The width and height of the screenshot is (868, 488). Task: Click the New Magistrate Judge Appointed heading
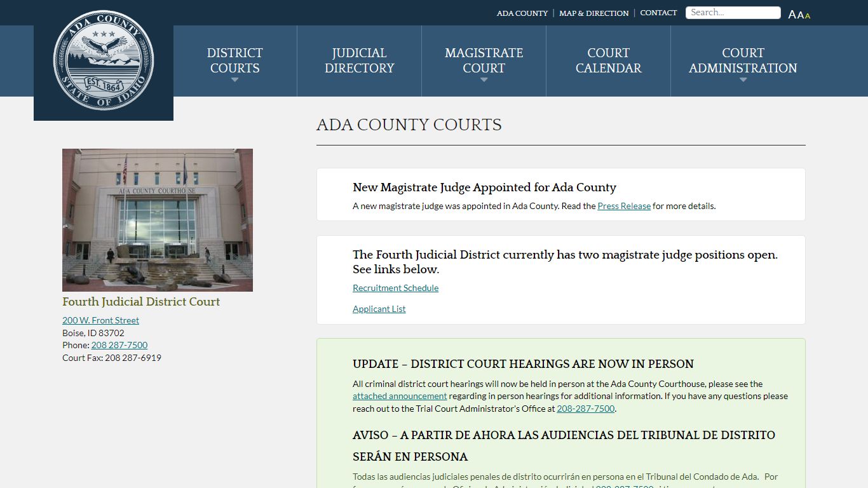coord(484,187)
